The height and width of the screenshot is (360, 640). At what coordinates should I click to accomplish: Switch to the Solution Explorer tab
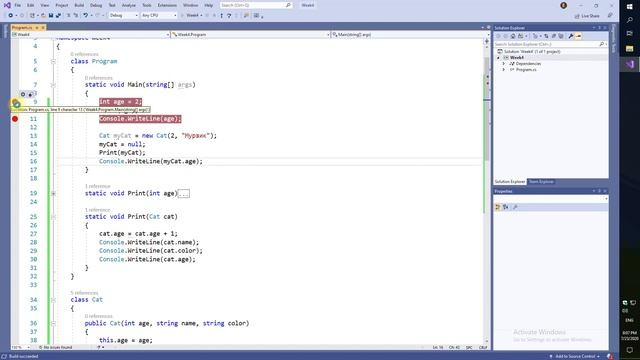[510, 182]
